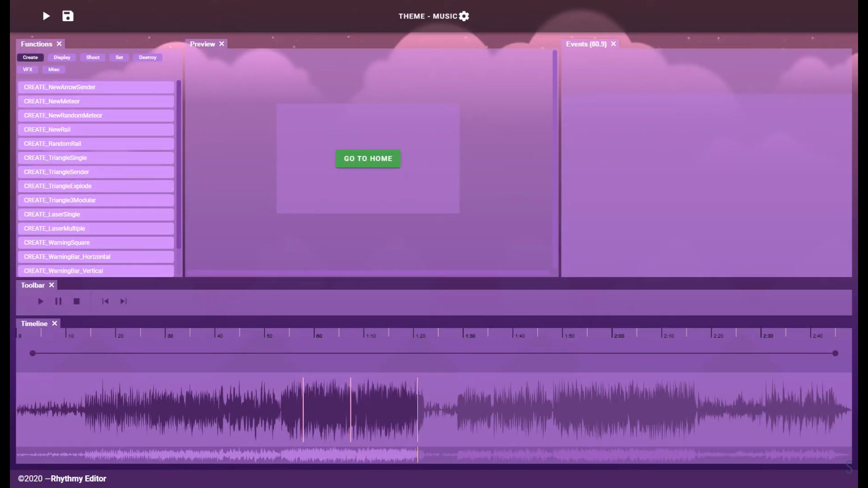This screenshot has height=488, width=868.
Task: Switch to the Shoot function category
Action: 93,57
